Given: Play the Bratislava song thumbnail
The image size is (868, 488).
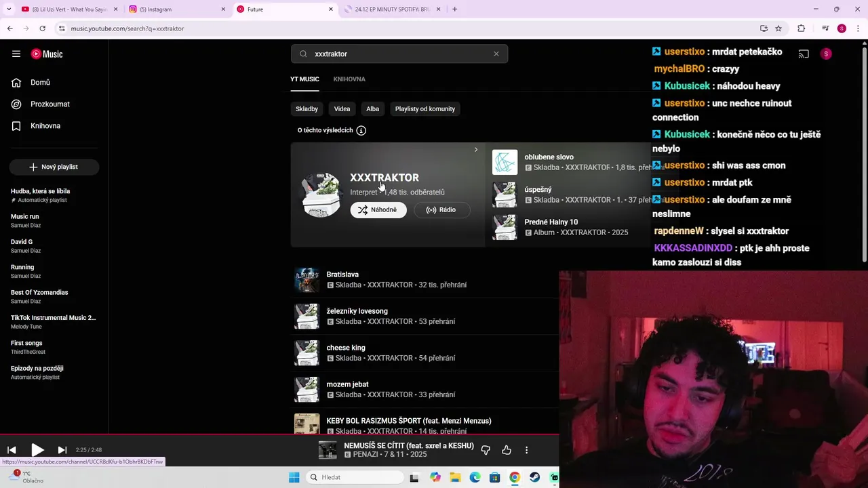Looking at the screenshot, I should (307, 280).
